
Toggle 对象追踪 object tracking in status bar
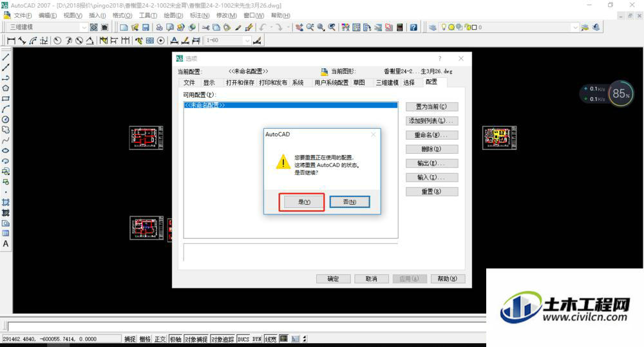tap(223, 339)
